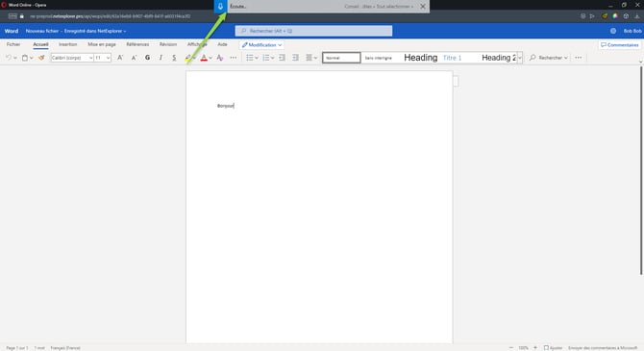Zoom out with minus button

coord(511,348)
